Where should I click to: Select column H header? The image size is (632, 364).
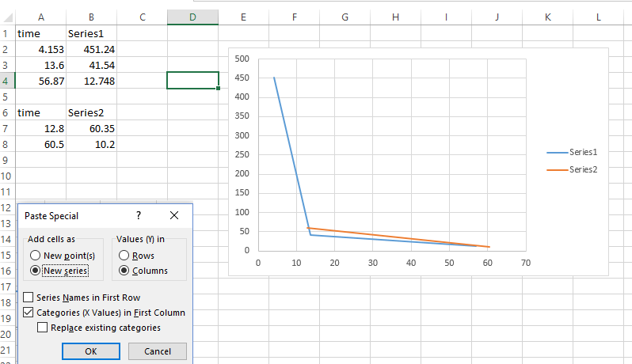[395, 17]
